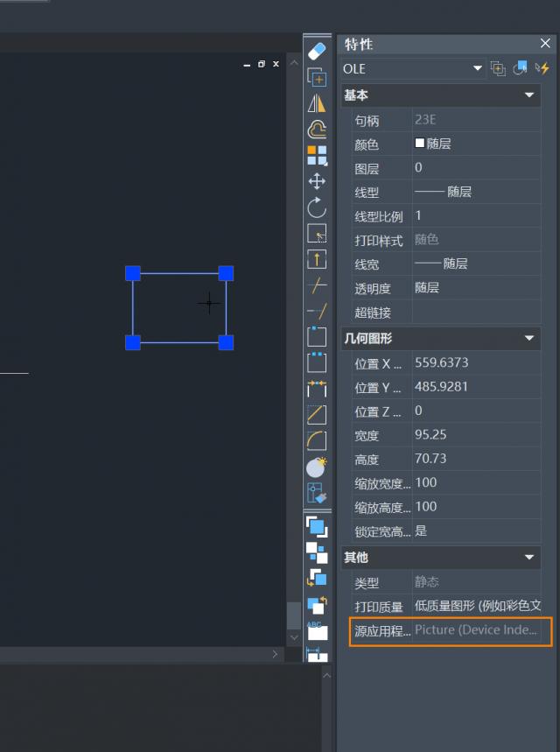The image size is (560, 752).
Task: Collapse the 几何图形 section
Action: (528, 338)
